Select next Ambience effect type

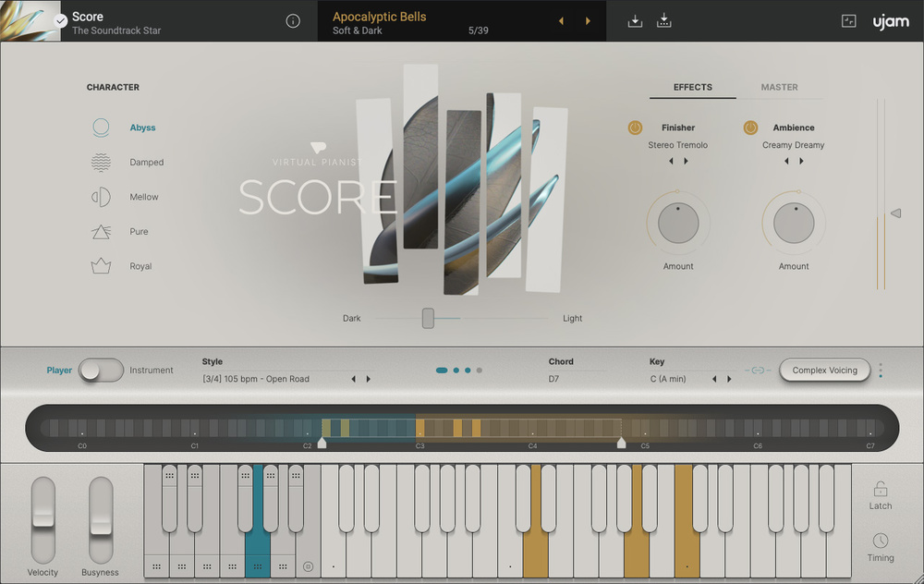pos(801,161)
